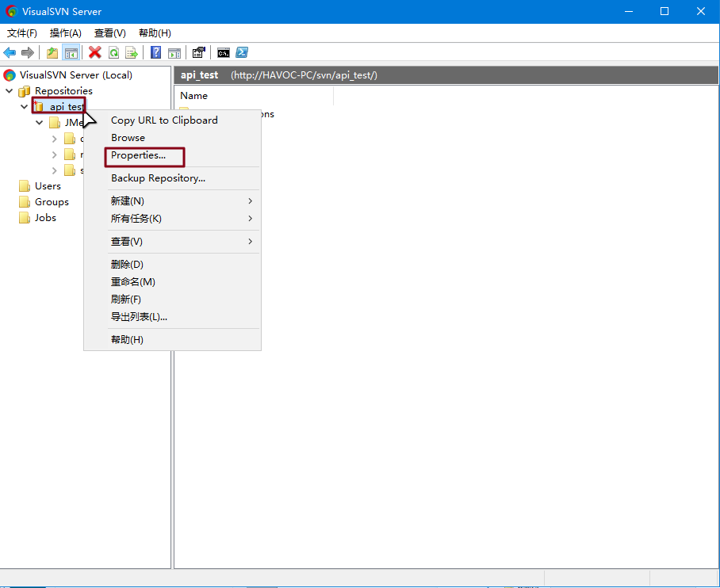This screenshot has height=588, width=720.
Task: Minimize the VisualSVN Server window
Action: tap(629, 11)
